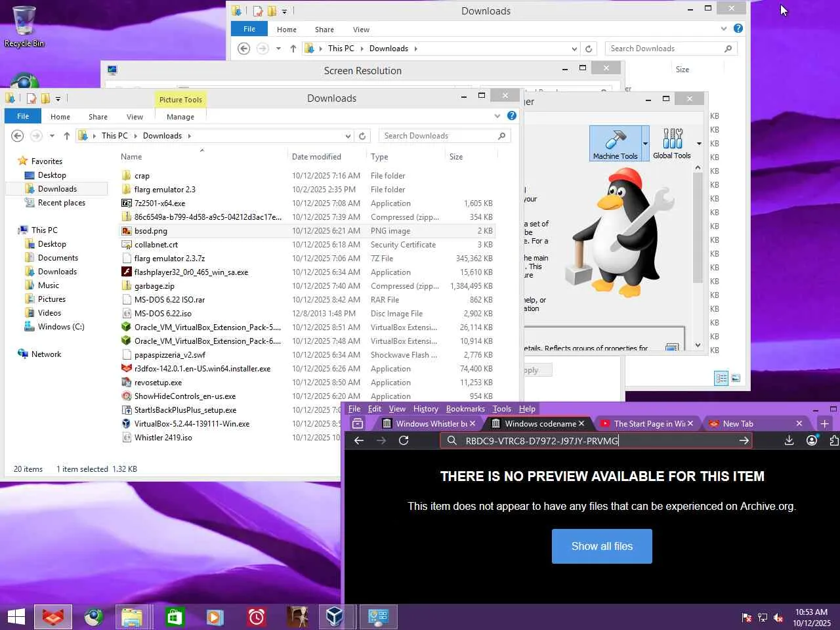The height and width of the screenshot is (630, 840).
Task: Open the red alarm clock taskbar icon
Action: (256, 617)
